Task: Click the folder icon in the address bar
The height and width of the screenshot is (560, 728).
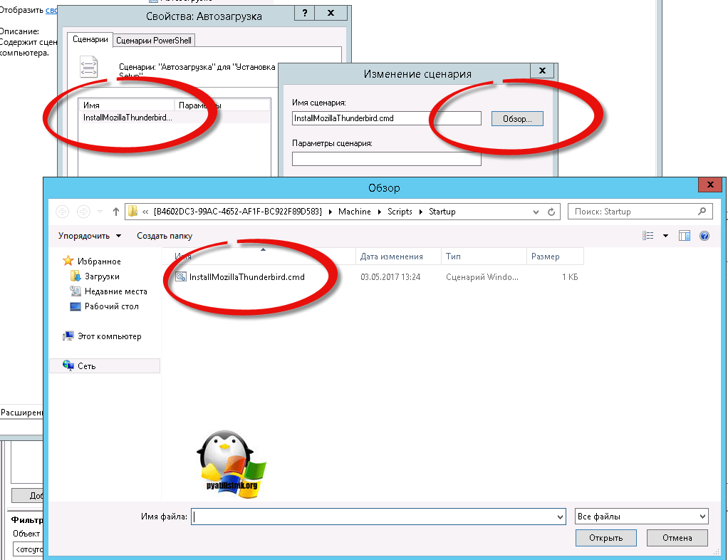Action: pos(132,212)
